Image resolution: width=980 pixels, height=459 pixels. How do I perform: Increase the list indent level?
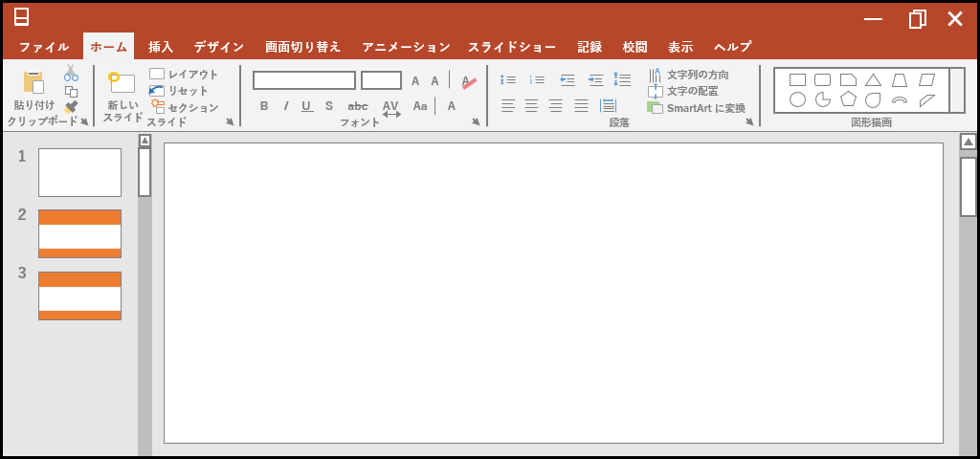595,80
